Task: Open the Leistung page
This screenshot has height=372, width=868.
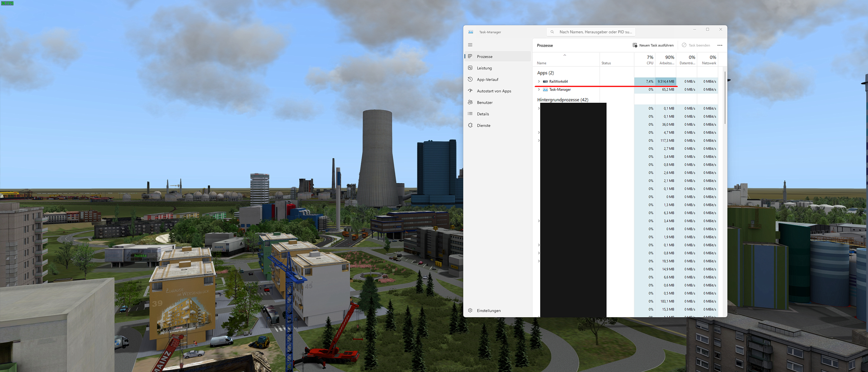Action: point(498,68)
